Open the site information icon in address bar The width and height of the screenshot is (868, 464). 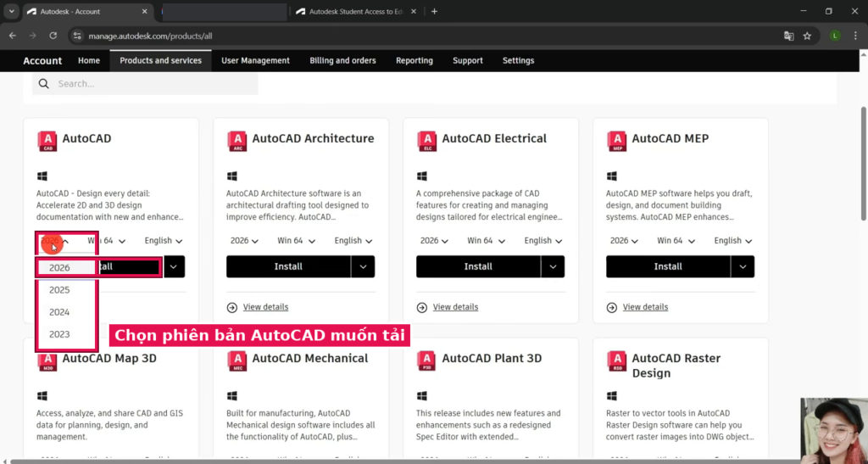pos(77,36)
